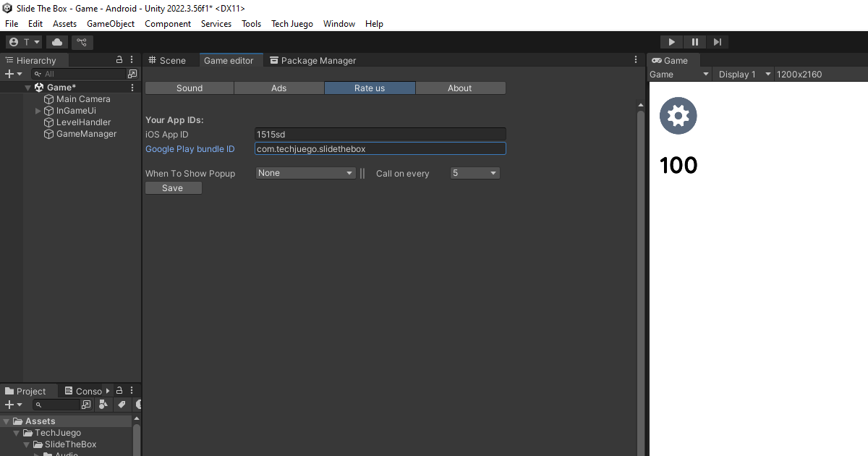This screenshot has height=456, width=868.
Task: Open the Project search window icon
Action: tap(87, 405)
